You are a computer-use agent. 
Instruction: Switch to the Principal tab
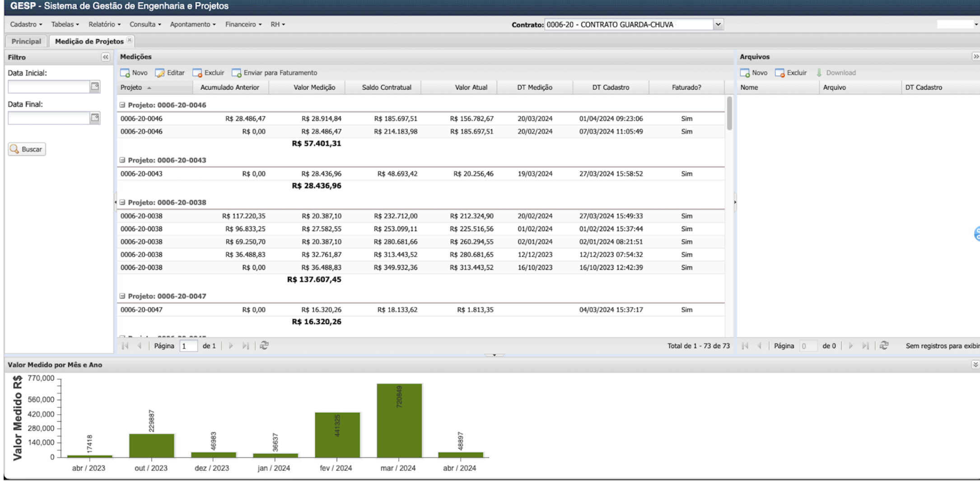(26, 42)
